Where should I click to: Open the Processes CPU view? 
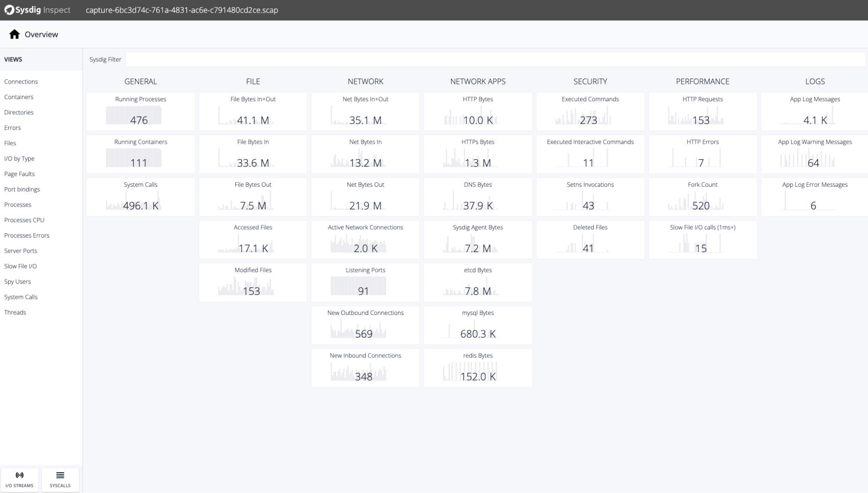tap(24, 220)
